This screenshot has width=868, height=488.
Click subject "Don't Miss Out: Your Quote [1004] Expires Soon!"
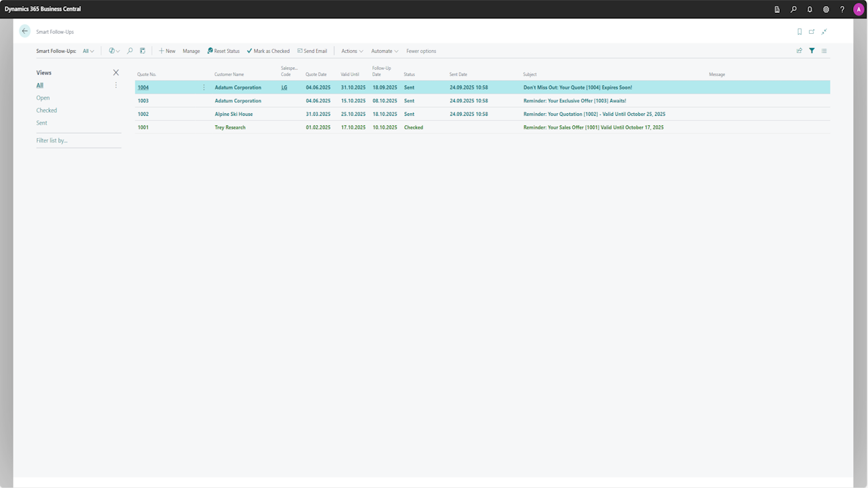coord(578,87)
